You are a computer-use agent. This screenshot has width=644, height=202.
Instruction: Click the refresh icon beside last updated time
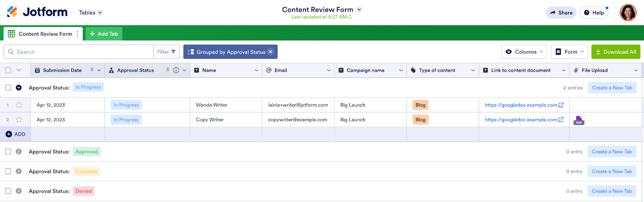(x=350, y=17)
